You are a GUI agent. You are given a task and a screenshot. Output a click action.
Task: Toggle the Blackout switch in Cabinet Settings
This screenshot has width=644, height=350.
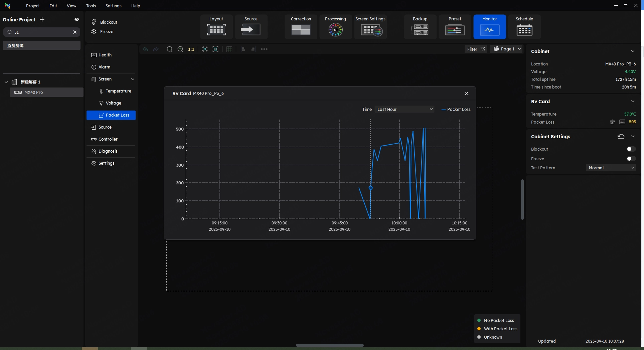[631, 149]
